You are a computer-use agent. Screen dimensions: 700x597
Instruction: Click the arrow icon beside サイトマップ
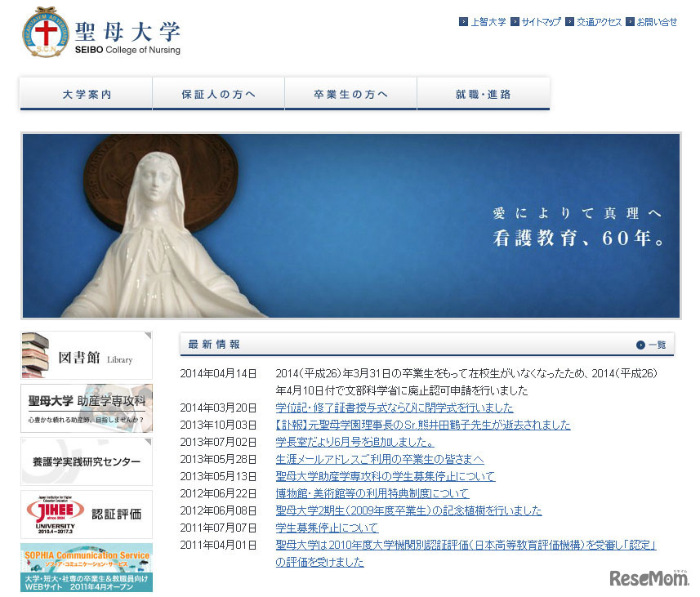pos(515,21)
